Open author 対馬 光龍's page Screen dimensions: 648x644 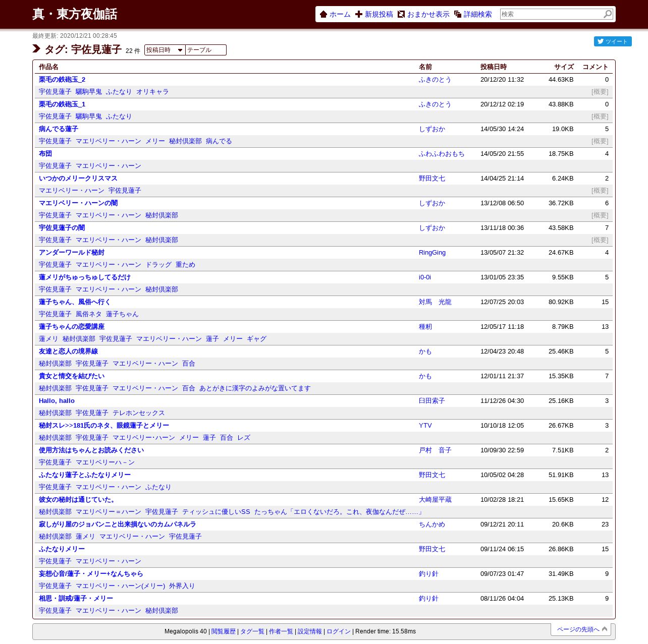(435, 302)
